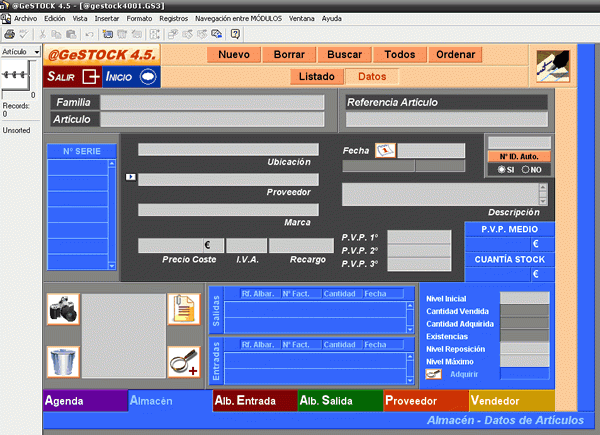Click the Precio Coste input field
The width and height of the screenshot is (600, 435).
[181, 245]
